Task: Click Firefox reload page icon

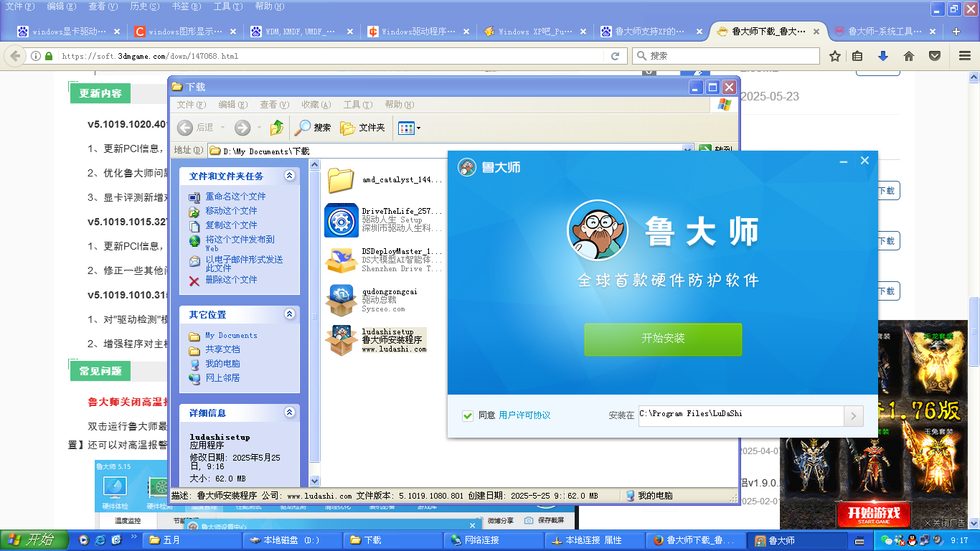Action: pyautogui.click(x=615, y=56)
